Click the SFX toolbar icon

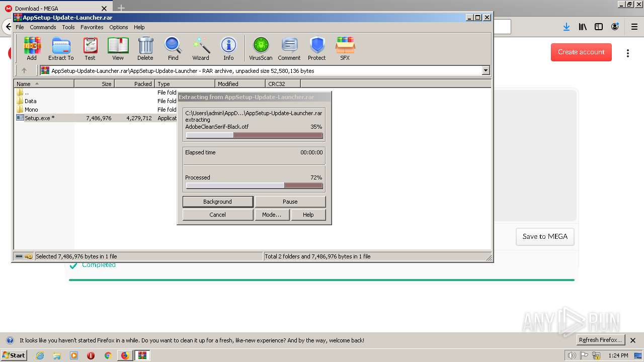[x=345, y=49]
